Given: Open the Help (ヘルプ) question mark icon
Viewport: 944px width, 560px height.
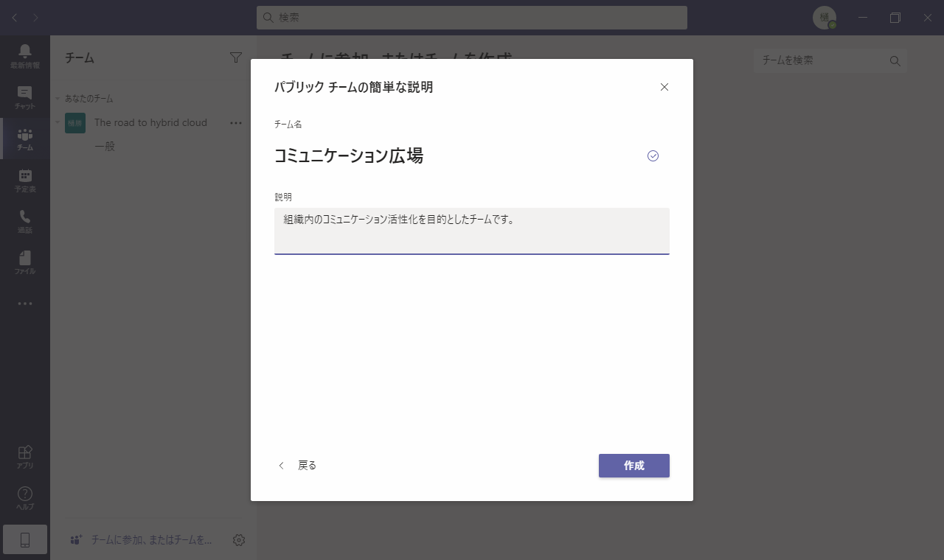Looking at the screenshot, I should (x=25, y=498).
